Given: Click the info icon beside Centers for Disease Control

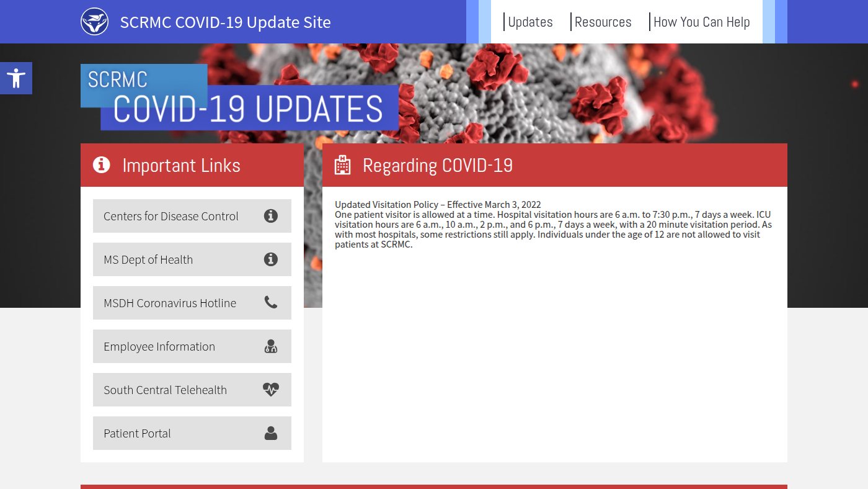Looking at the screenshot, I should point(271,216).
